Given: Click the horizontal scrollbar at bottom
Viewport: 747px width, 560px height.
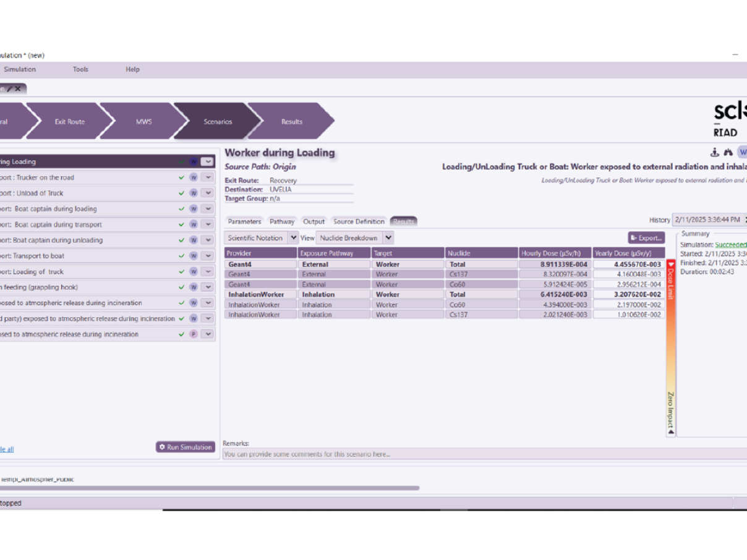Looking at the screenshot, I should pos(210,488).
